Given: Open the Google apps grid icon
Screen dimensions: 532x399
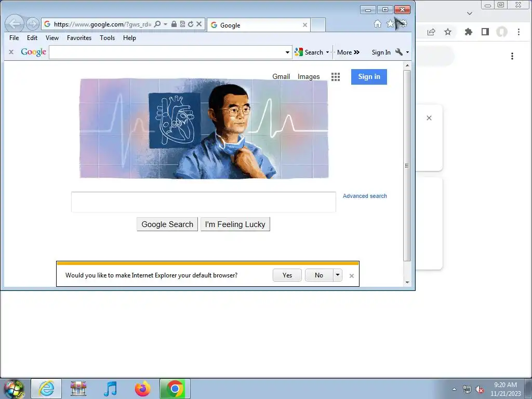Looking at the screenshot, I should (336, 77).
